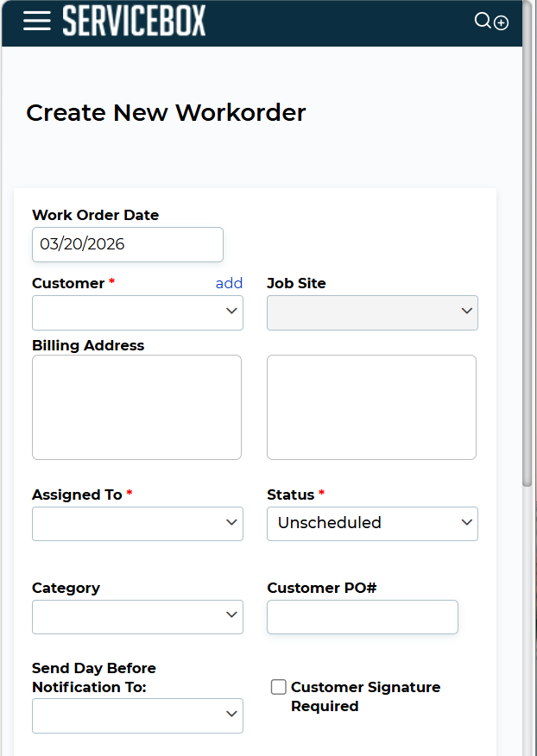Click the vertical page scrollbar
The height and width of the screenshot is (756, 537).
pos(528,259)
